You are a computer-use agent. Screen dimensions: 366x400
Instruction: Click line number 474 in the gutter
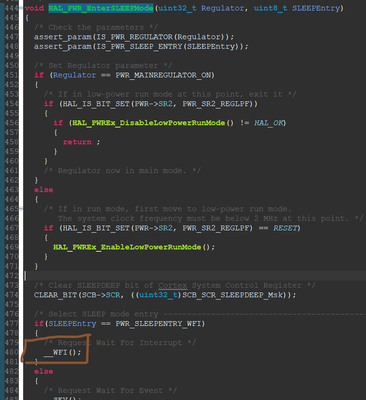coord(11,295)
